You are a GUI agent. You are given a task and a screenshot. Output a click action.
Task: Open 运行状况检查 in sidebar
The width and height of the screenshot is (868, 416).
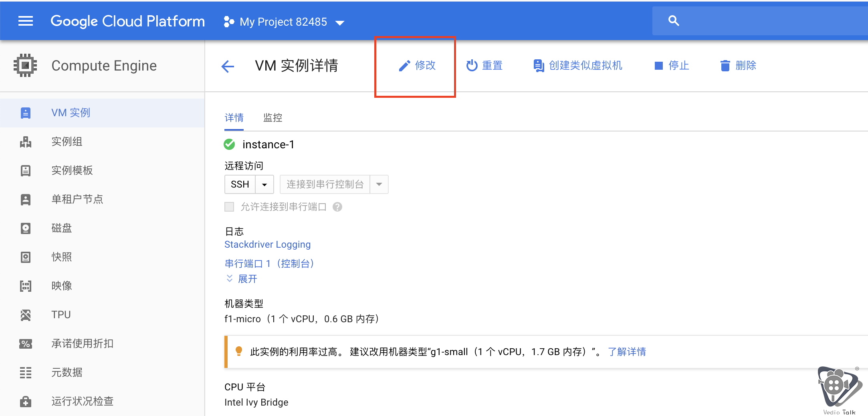click(102, 402)
